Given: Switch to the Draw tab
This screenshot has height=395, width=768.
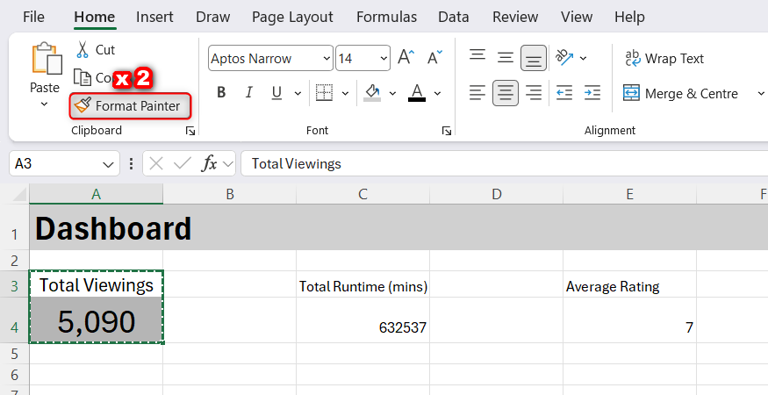Looking at the screenshot, I should coord(213,17).
